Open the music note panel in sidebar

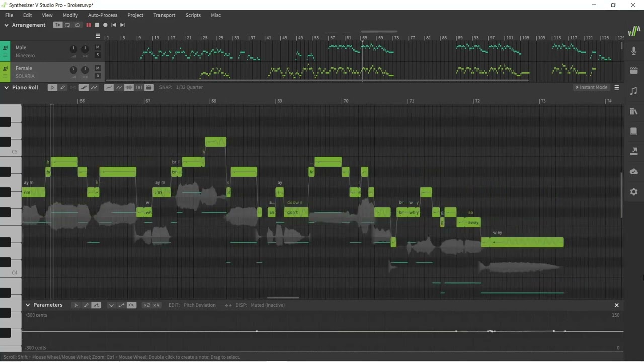[x=634, y=91]
